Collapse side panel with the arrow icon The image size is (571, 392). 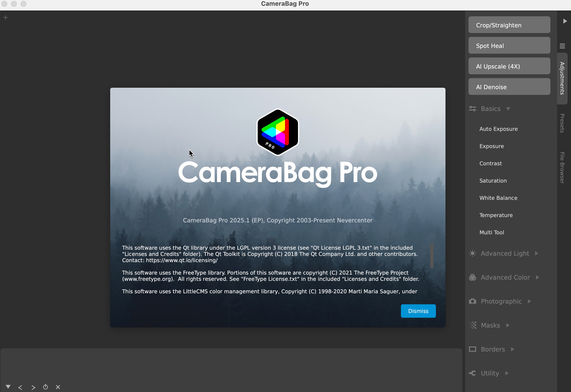pos(565,21)
